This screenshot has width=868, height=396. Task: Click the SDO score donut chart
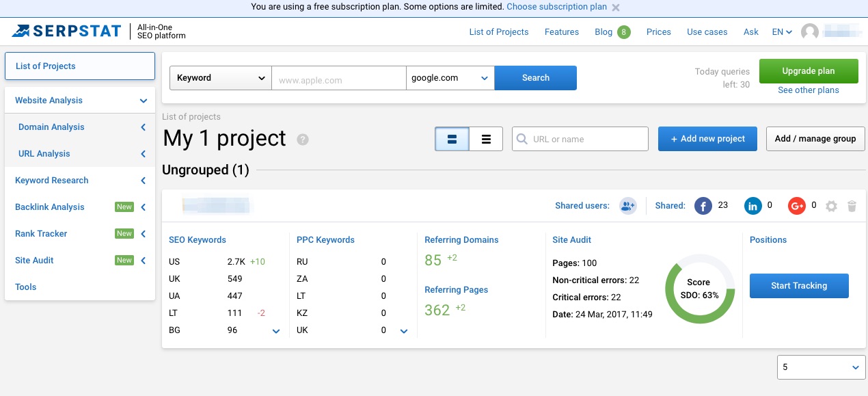pos(699,289)
